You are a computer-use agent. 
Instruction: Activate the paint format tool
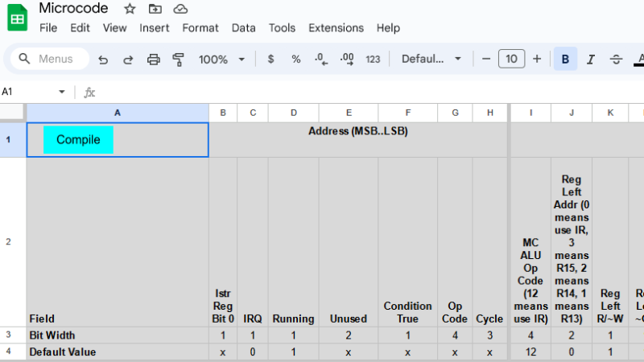(178, 59)
